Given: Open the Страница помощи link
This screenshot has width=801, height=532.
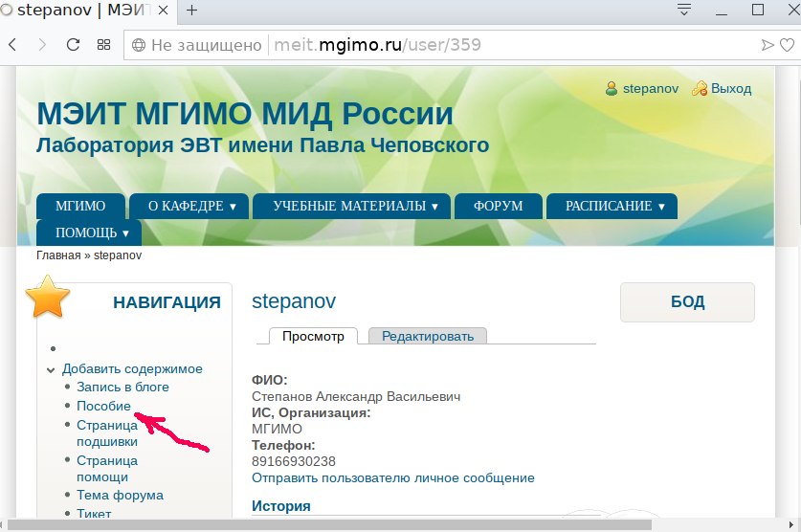Looking at the screenshot, I should pyautogui.click(x=107, y=469).
